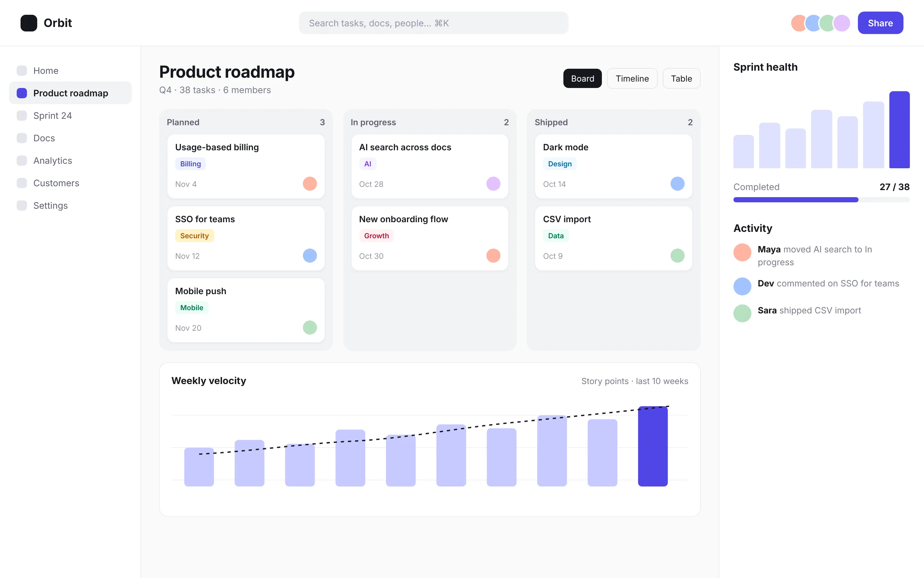
Task: Click Sara's avatar in Activity
Action: [x=742, y=313]
